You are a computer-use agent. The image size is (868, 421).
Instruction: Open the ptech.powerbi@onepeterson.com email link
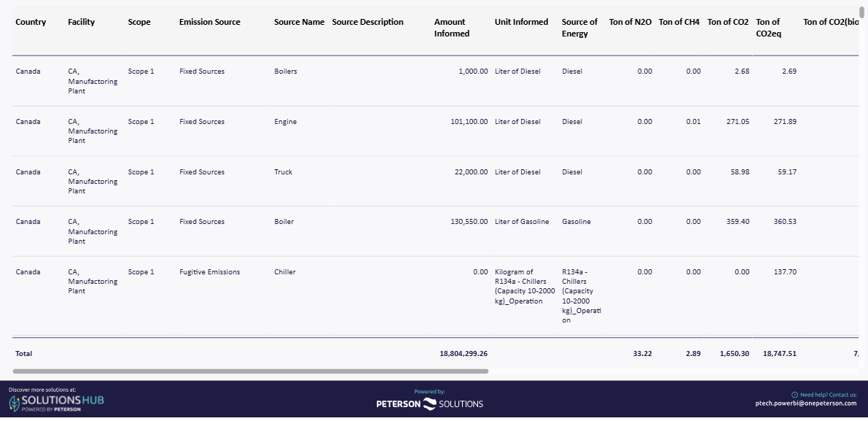(806, 403)
